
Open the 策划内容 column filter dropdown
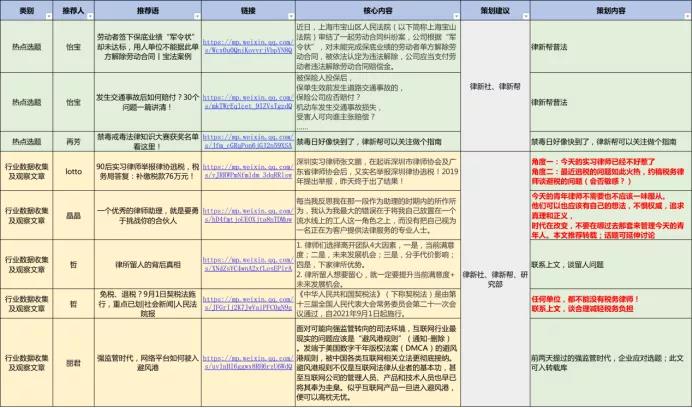(x=688, y=16)
